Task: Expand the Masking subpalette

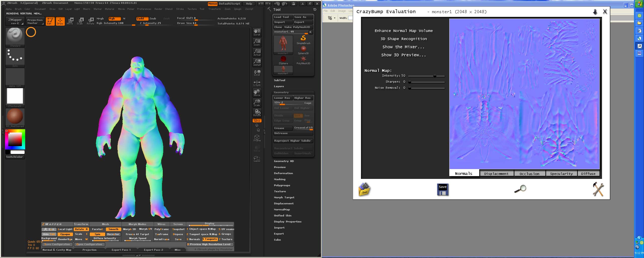Action: pyautogui.click(x=279, y=179)
